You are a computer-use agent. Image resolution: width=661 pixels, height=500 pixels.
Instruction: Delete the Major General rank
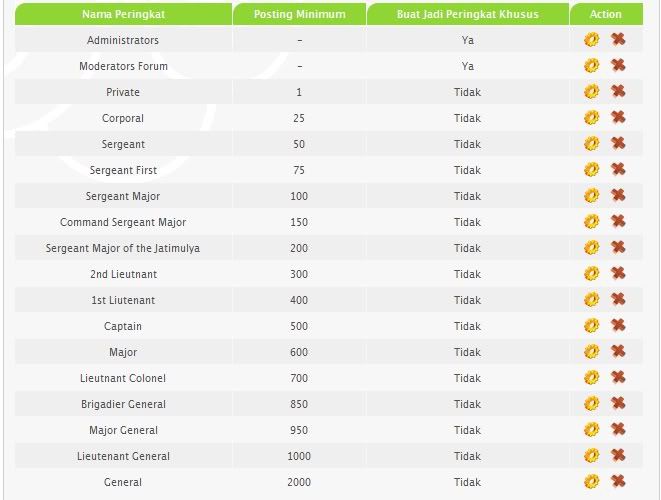point(618,430)
